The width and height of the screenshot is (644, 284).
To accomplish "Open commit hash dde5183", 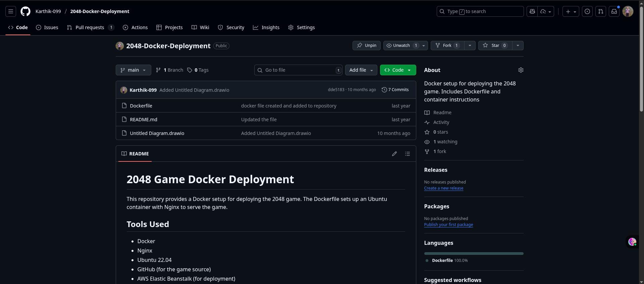I will point(336,90).
